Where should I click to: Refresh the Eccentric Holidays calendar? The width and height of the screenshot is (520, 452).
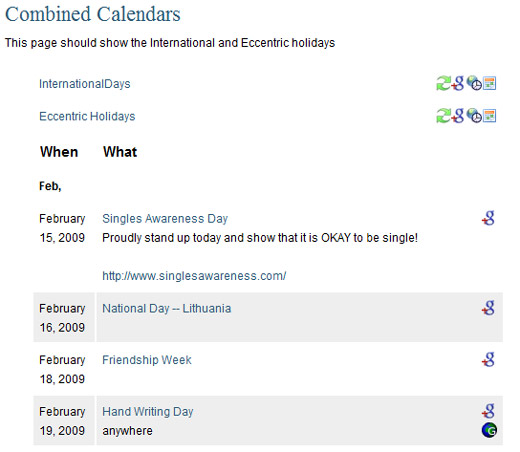pyautogui.click(x=443, y=116)
